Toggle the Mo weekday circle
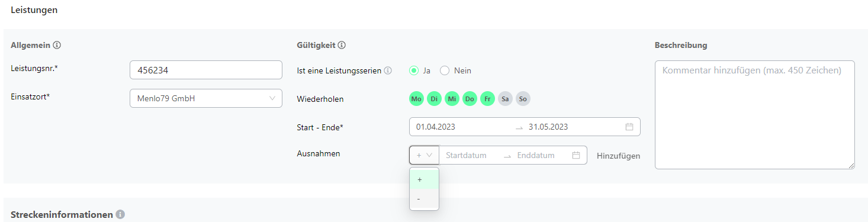Viewport: 868px width, 222px height. 416,99
